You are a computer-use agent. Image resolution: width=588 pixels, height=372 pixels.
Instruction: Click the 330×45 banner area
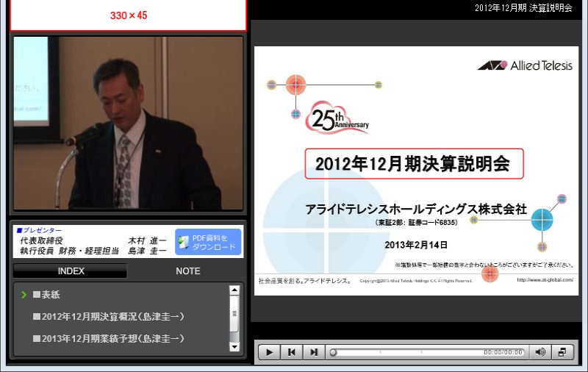[128, 15]
